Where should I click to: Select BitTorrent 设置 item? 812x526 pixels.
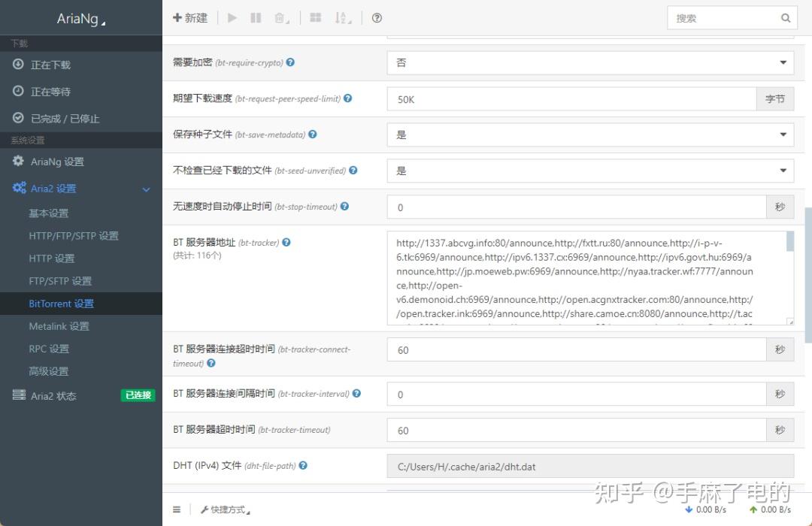80,304
